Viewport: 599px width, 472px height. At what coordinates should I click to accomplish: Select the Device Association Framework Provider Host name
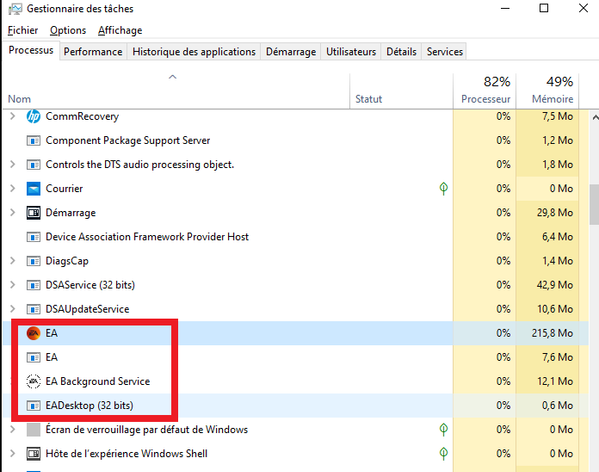147,237
